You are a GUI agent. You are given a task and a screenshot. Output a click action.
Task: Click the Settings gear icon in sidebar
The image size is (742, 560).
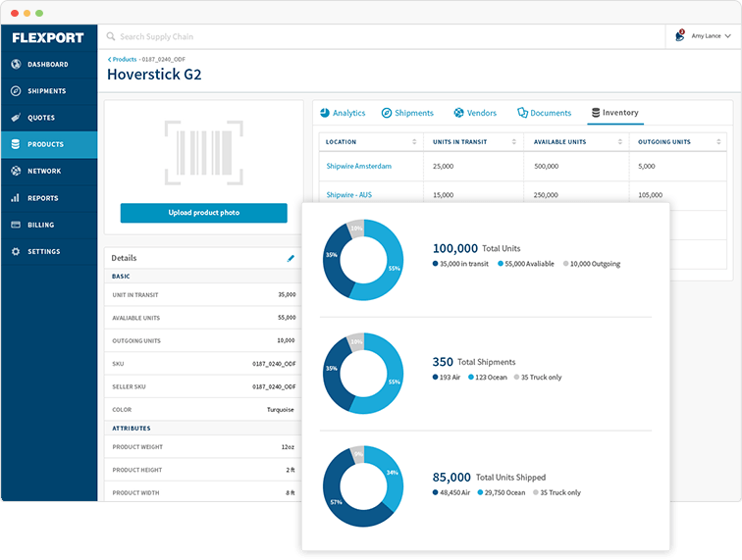[x=16, y=251]
